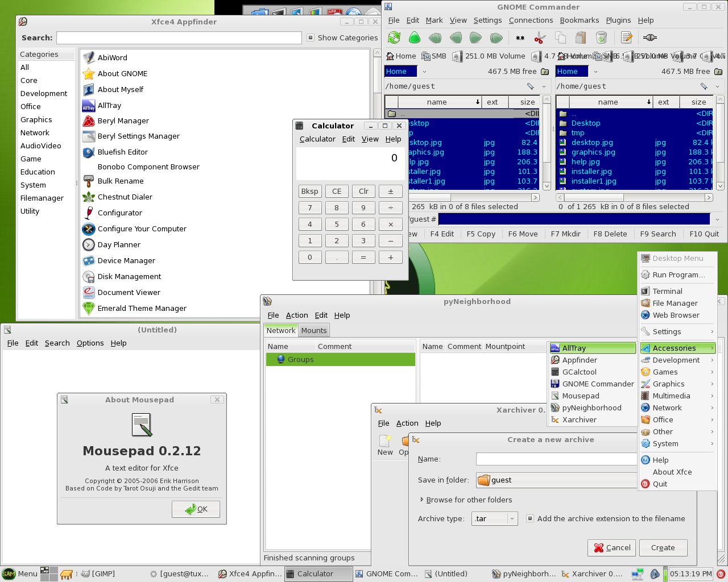Screen dimensions: 728x582
Task: Click the CE button in Calculator
Action: (337, 192)
